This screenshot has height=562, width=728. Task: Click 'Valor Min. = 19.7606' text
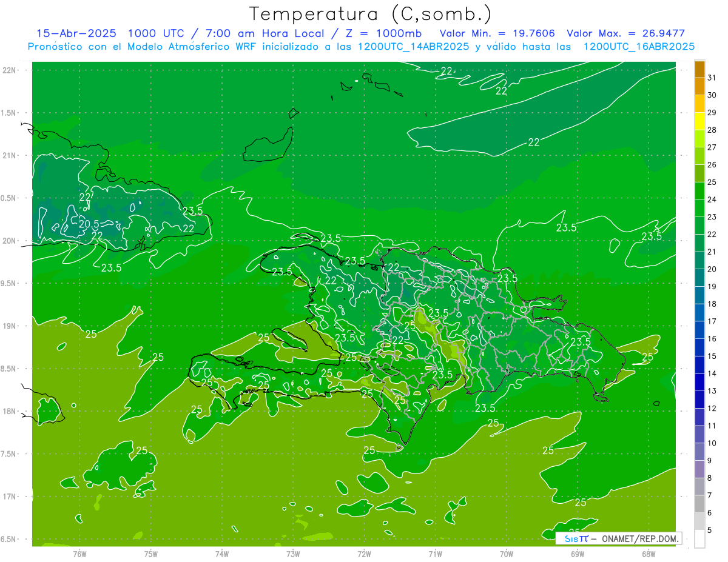pos(497,33)
